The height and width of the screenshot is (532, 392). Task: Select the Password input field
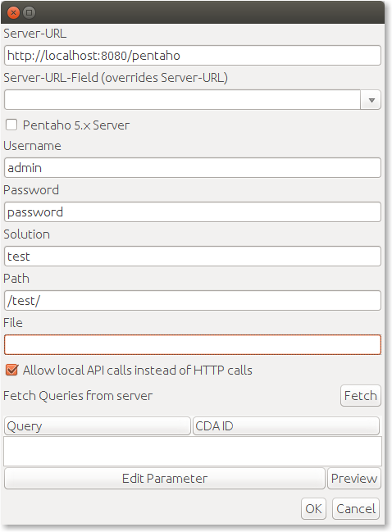tap(193, 212)
